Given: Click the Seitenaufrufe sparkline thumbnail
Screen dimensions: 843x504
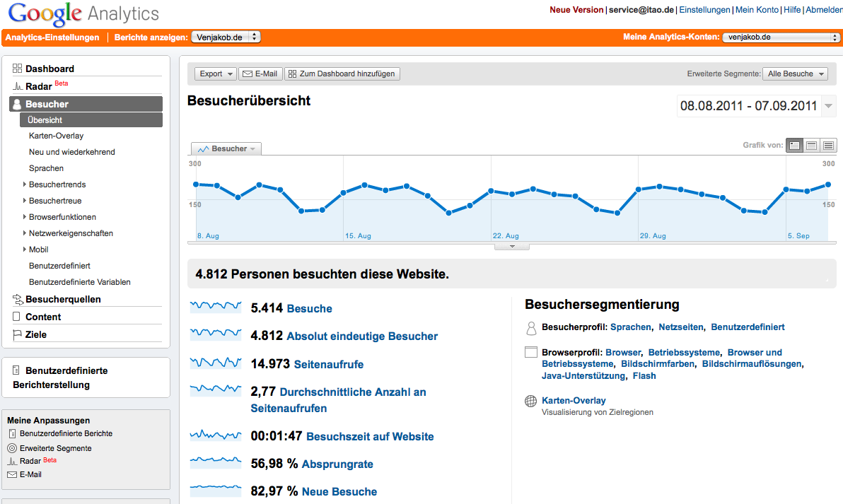Looking at the screenshot, I should pyautogui.click(x=216, y=363).
